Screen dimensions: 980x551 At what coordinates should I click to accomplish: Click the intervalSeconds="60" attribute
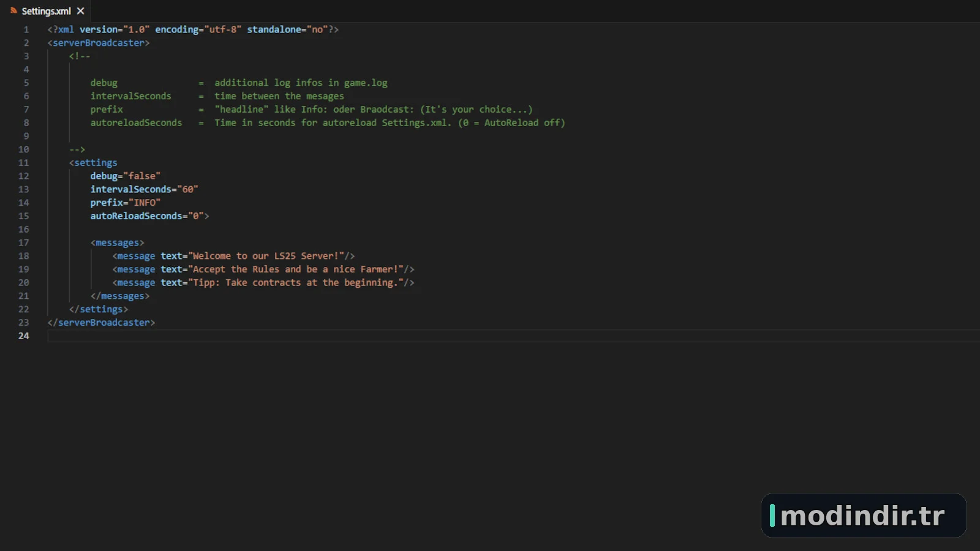[144, 190]
